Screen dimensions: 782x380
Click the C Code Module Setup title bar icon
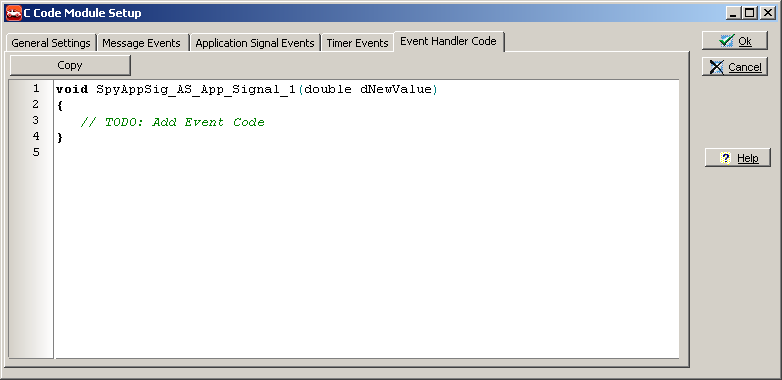click(13, 13)
